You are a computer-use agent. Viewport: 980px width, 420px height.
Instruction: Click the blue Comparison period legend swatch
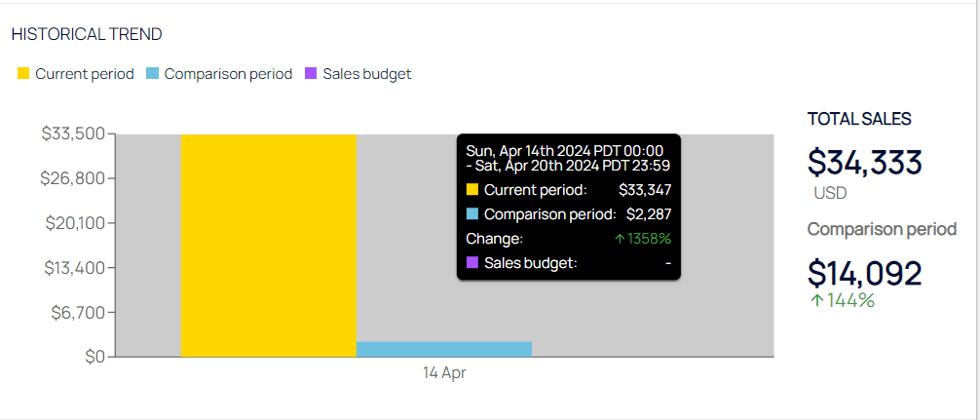[x=152, y=74]
